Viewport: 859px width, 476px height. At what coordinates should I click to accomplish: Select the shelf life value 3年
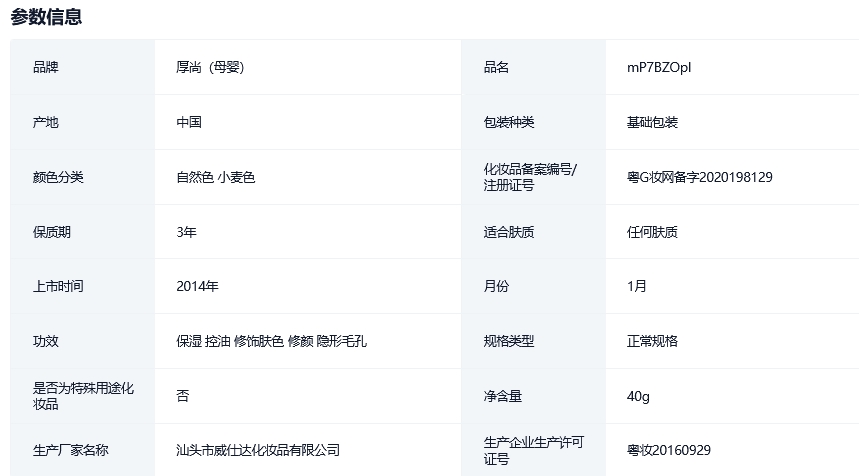[x=186, y=232]
